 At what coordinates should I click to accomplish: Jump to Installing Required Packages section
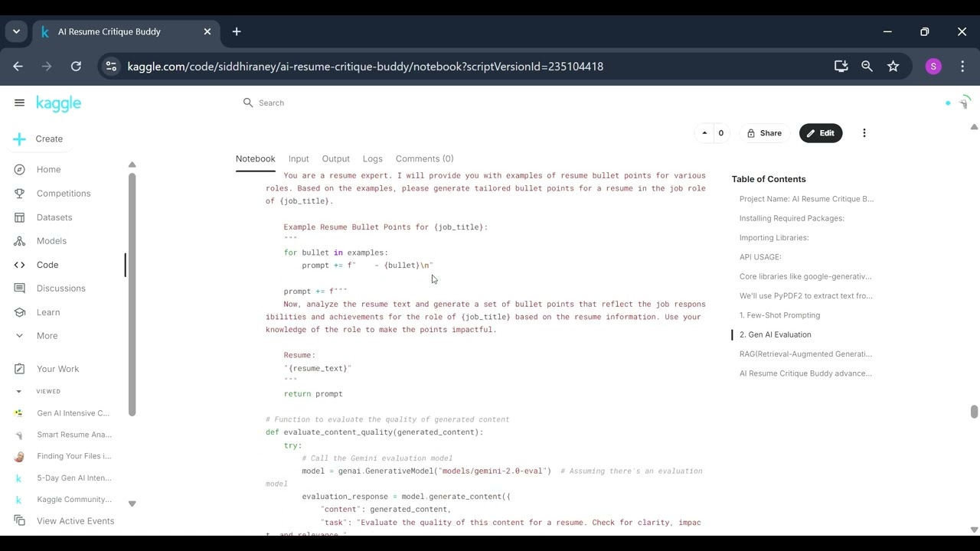click(x=792, y=218)
